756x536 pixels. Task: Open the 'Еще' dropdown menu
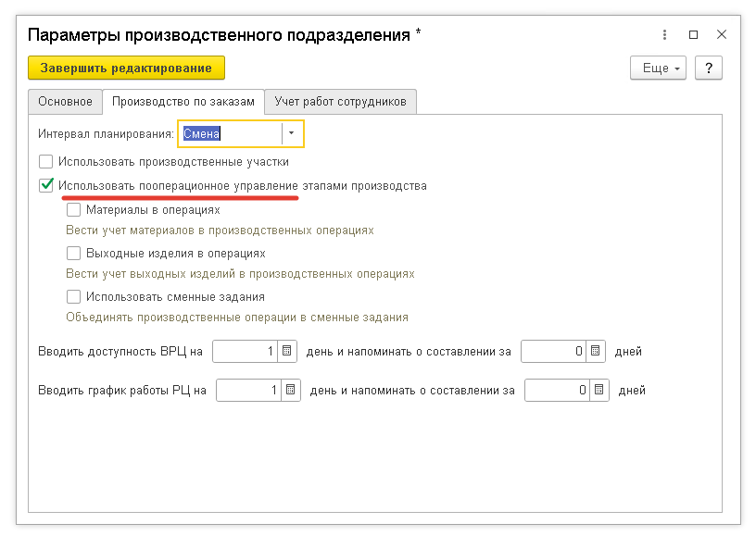658,69
